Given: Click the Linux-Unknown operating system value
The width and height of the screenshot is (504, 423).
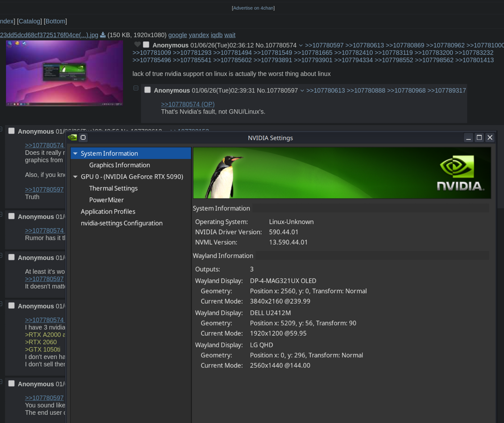Looking at the screenshot, I should [x=291, y=222].
